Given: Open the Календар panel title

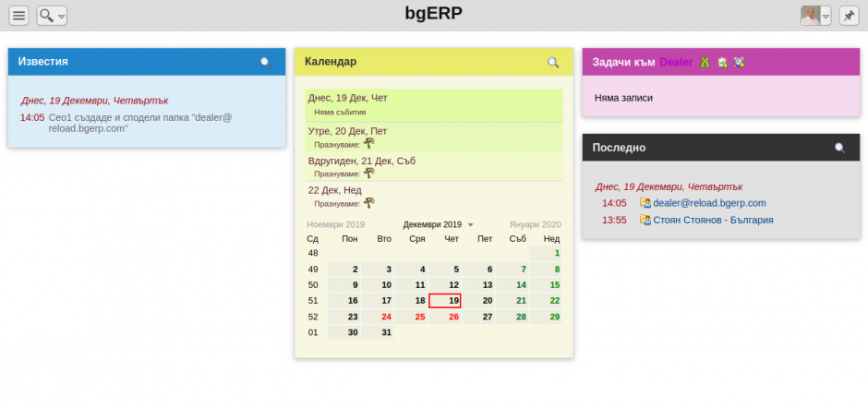Looking at the screenshot, I should coord(331,62).
